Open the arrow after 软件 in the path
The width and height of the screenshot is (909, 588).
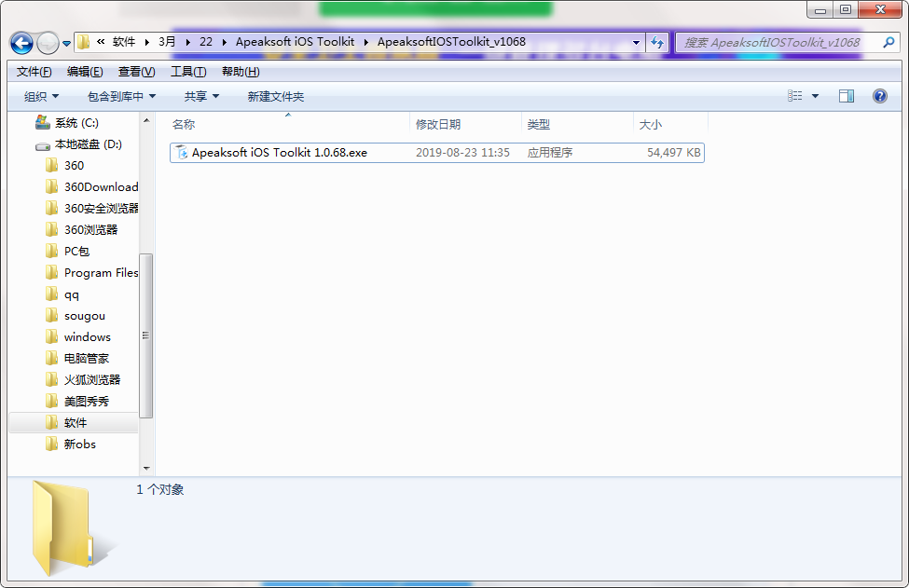tap(146, 42)
